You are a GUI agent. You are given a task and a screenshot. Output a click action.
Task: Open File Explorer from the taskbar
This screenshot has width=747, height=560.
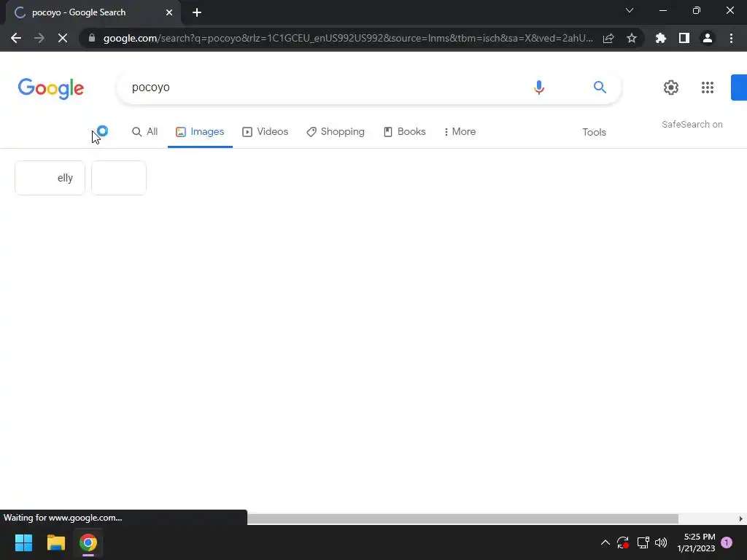[x=55, y=542]
